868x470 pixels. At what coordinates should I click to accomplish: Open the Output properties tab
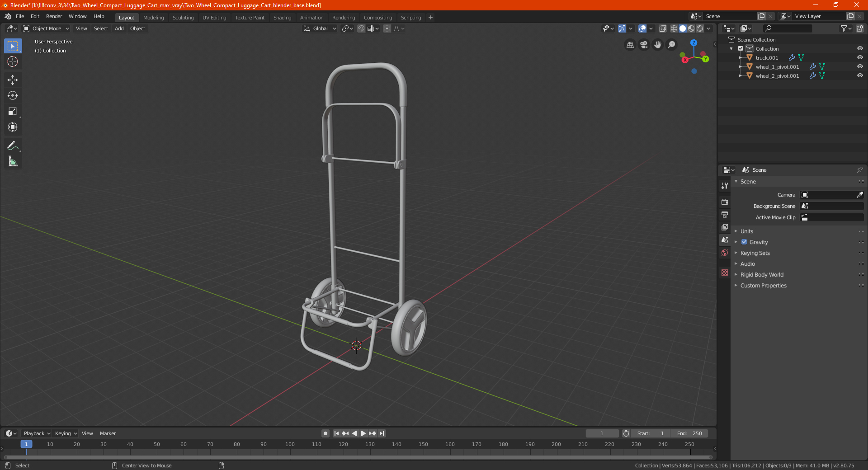pos(725,214)
